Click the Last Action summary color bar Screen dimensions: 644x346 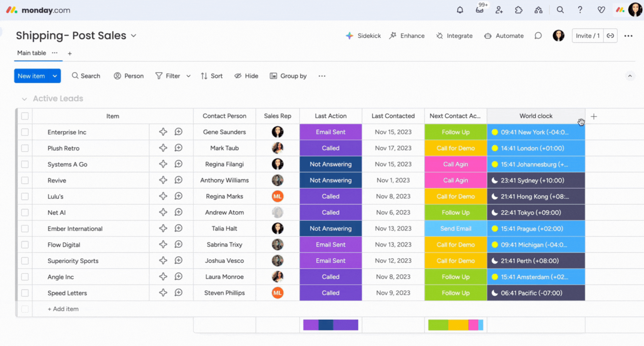tap(330, 325)
